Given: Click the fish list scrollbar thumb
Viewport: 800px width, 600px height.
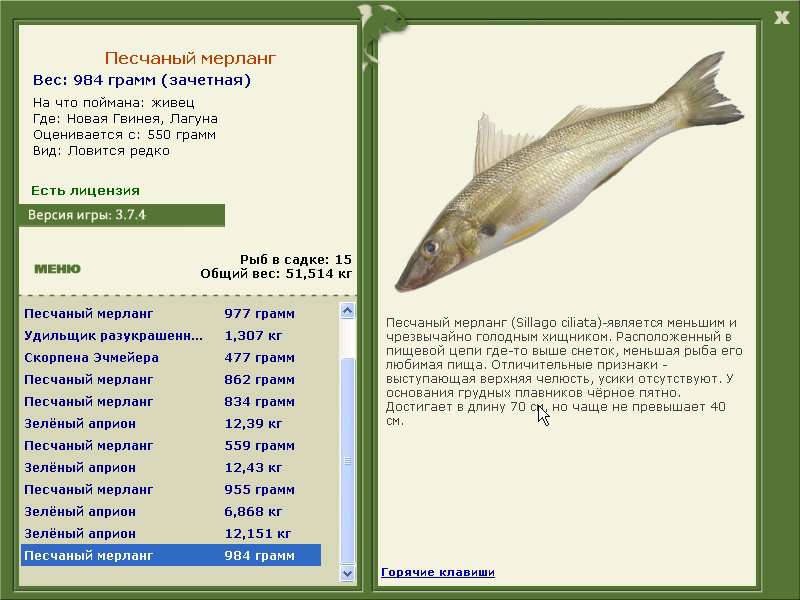Looking at the screenshot, I should (x=347, y=461).
